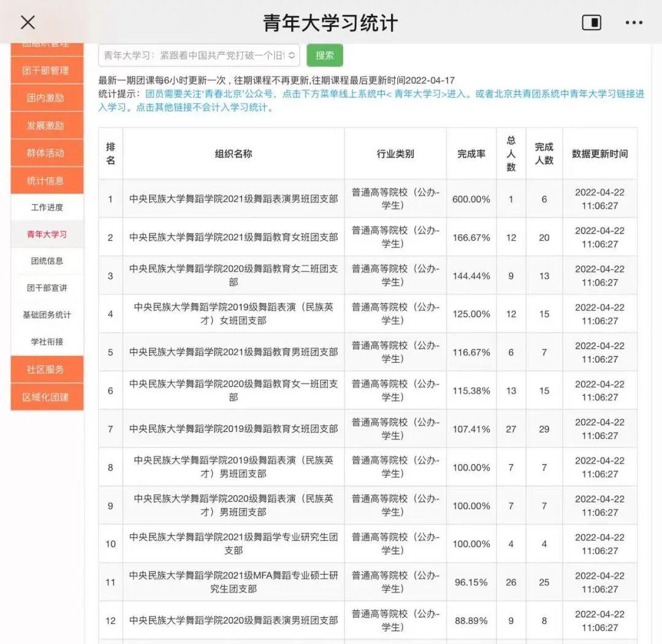The height and width of the screenshot is (644, 662).
Task: Close the page with the X icon
Action: pos(28,23)
